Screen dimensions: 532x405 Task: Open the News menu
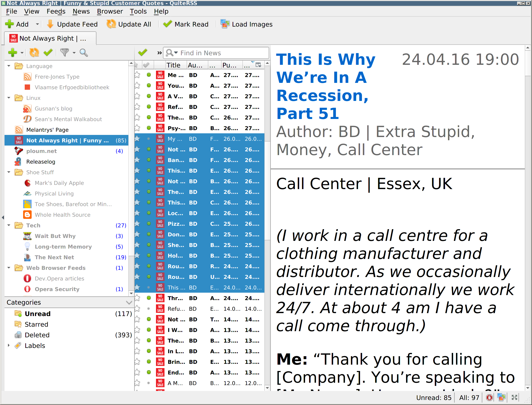click(x=81, y=11)
